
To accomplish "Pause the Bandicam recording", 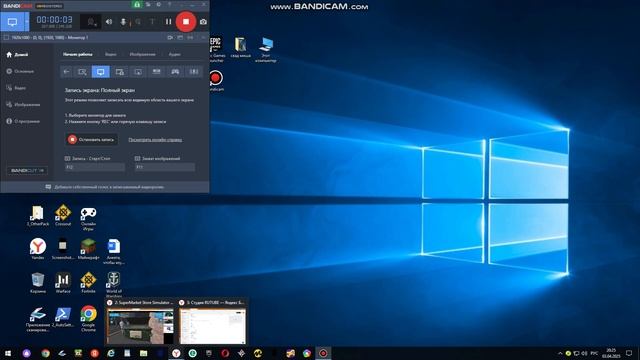I will point(168,22).
